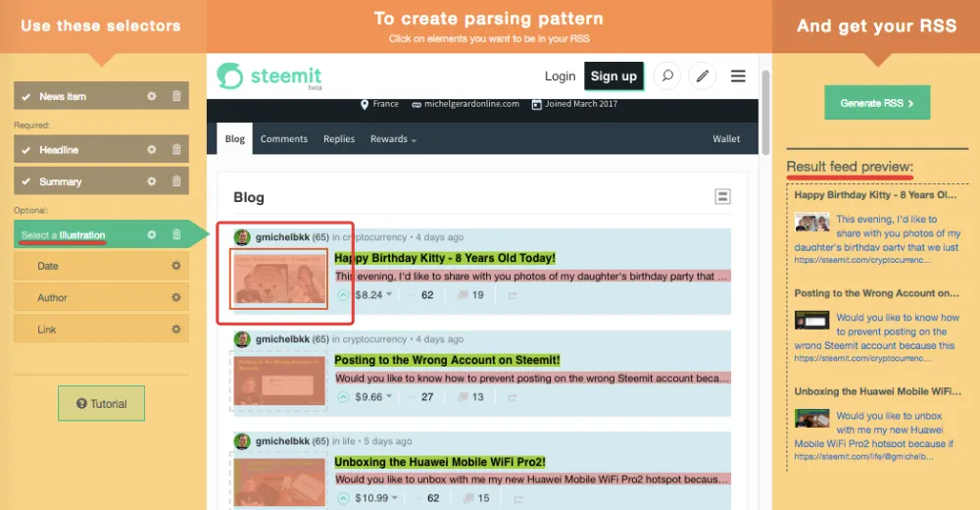Upvote the Unboxing Huawei post

343,499
